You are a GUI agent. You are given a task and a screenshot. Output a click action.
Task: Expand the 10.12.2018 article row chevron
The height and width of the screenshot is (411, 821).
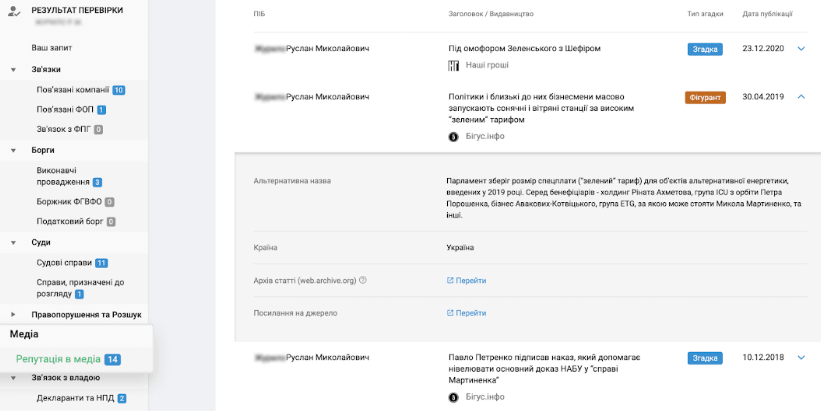pyautogui.click(x=801, y=357)
